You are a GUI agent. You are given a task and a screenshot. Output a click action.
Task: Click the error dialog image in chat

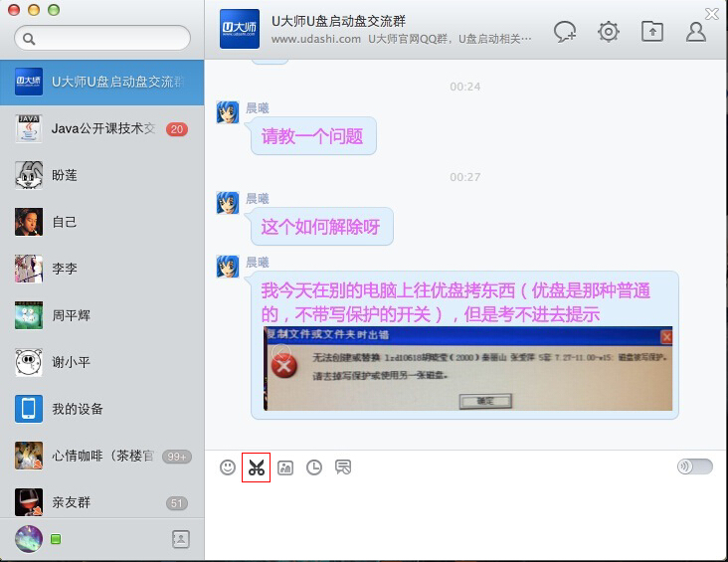click(468, 368)
